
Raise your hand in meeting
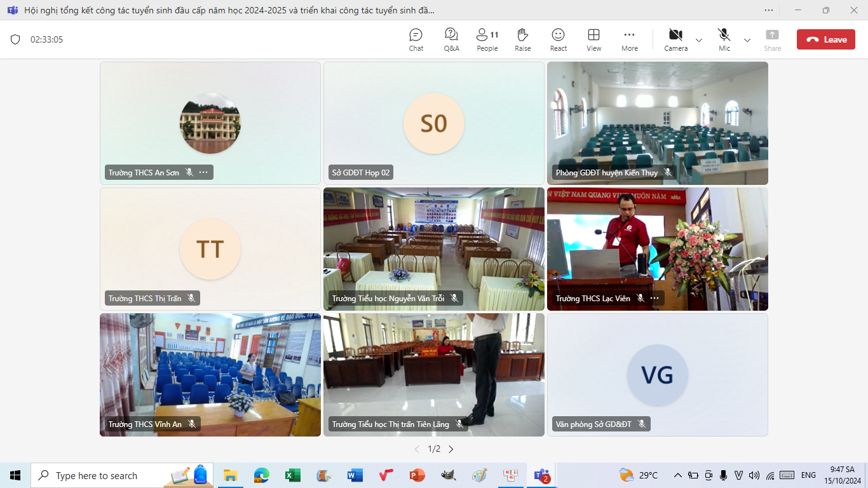tap(522, 39)
